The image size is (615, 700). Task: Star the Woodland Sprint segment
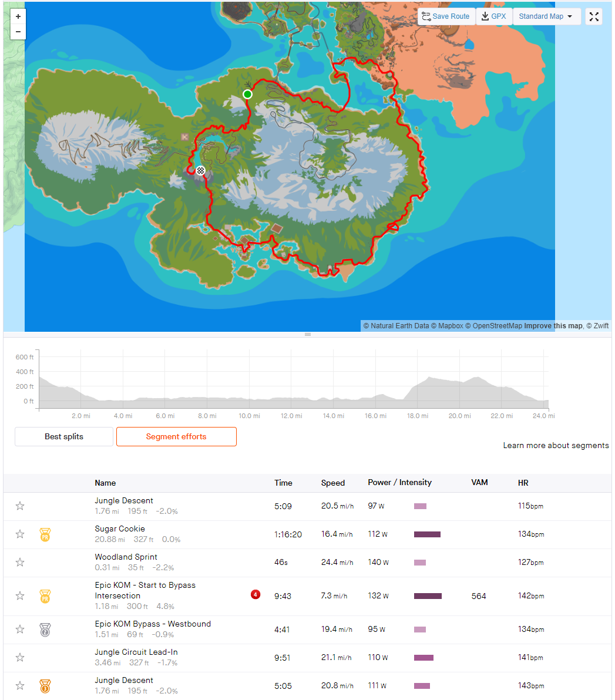coord(20,562)
